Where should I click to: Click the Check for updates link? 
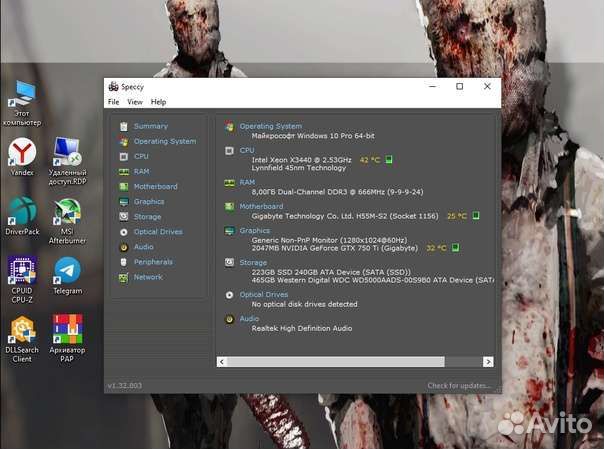458,385
